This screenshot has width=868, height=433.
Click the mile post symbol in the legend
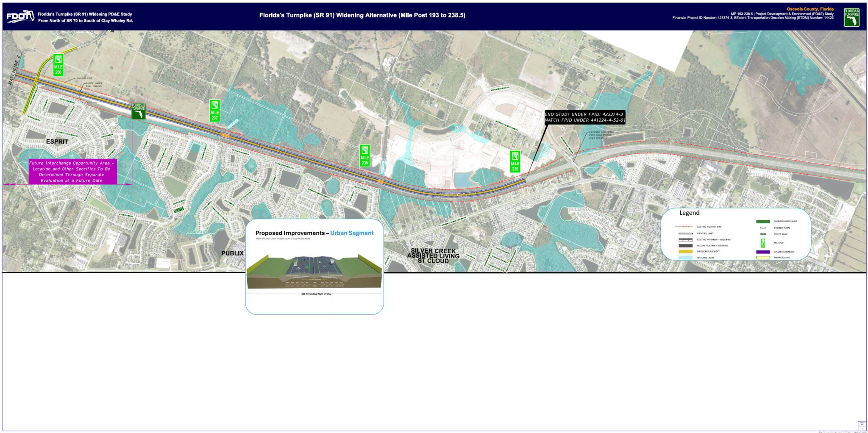(x=763, y=243)
